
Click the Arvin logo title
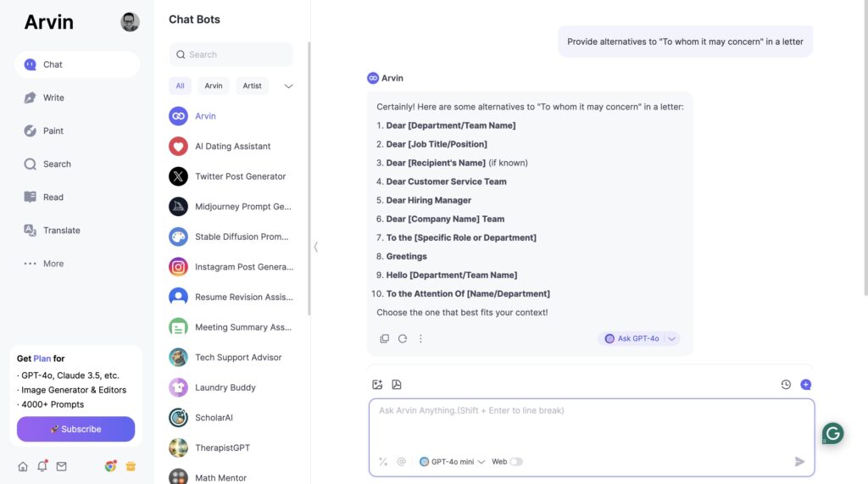point(48,22)
